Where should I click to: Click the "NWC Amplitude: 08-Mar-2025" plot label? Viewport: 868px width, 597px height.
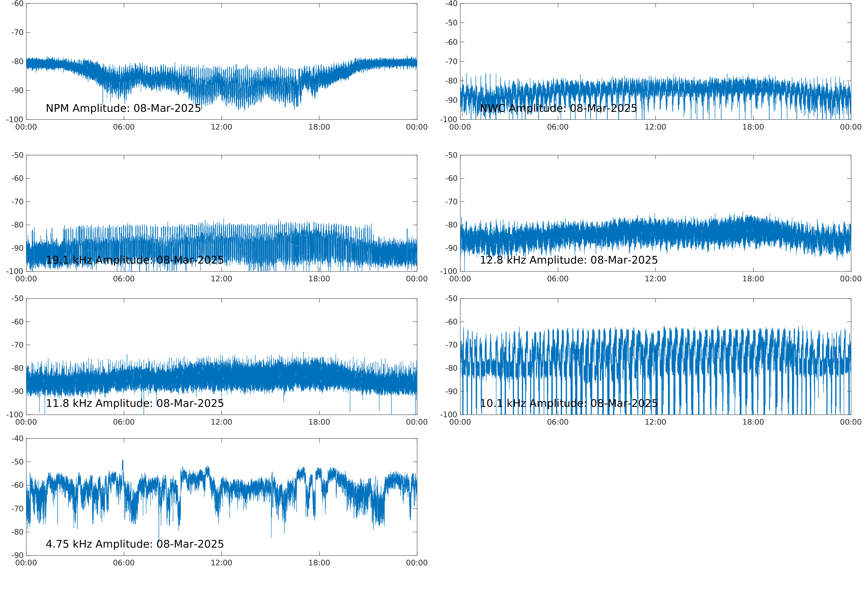(558, 109)
